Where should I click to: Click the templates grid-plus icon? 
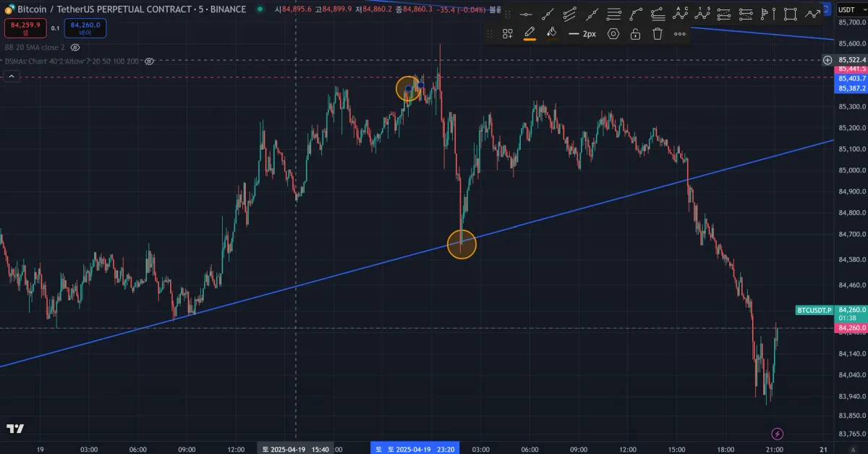508,33
